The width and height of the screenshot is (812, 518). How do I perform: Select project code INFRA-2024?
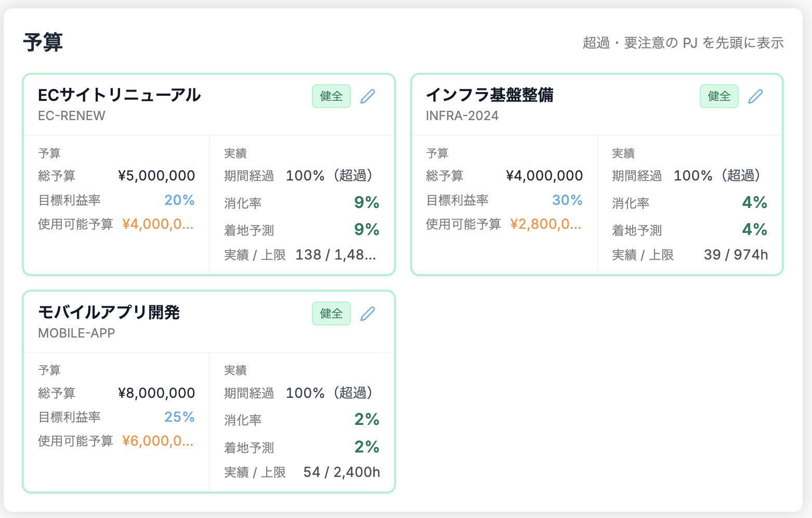point(462,115)
